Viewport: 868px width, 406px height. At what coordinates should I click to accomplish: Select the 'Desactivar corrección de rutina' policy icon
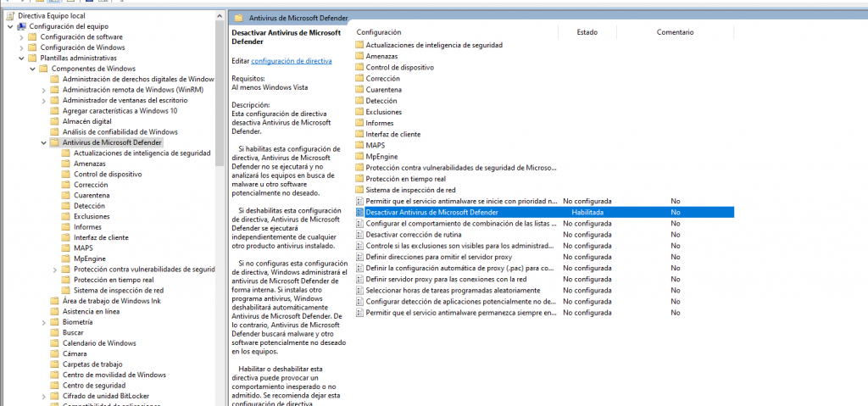tap(359, 234)
